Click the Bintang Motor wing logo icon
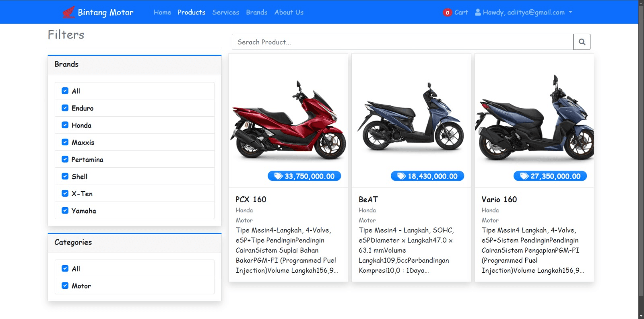 (69, 12)
